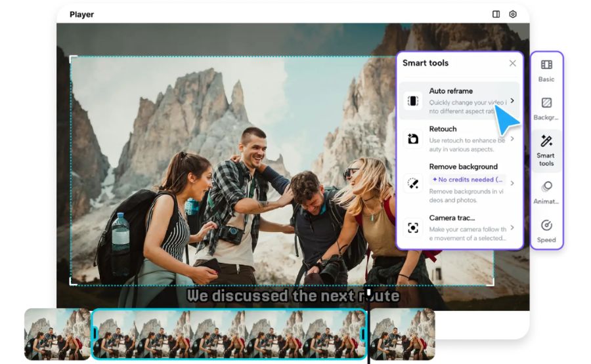Open the Player settings target icon
This screenshot has height=364, width=591.
pyautogui.click(x=513, y=14)
